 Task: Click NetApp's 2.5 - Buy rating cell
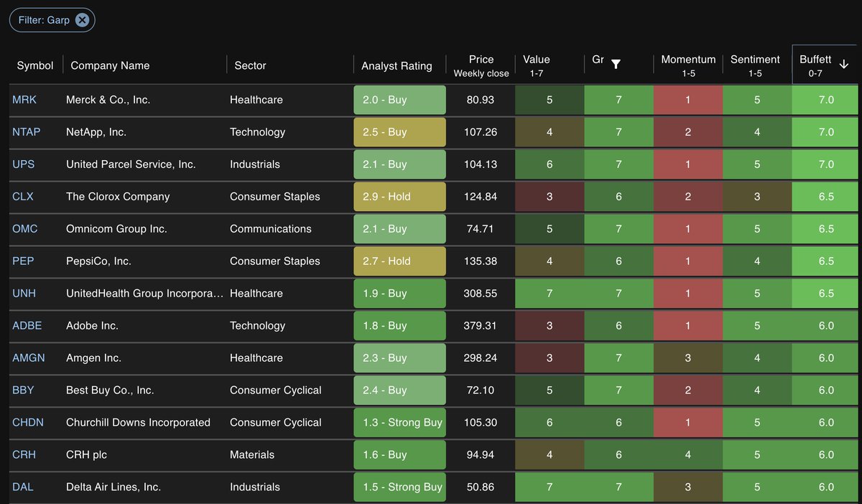(399, 132)
